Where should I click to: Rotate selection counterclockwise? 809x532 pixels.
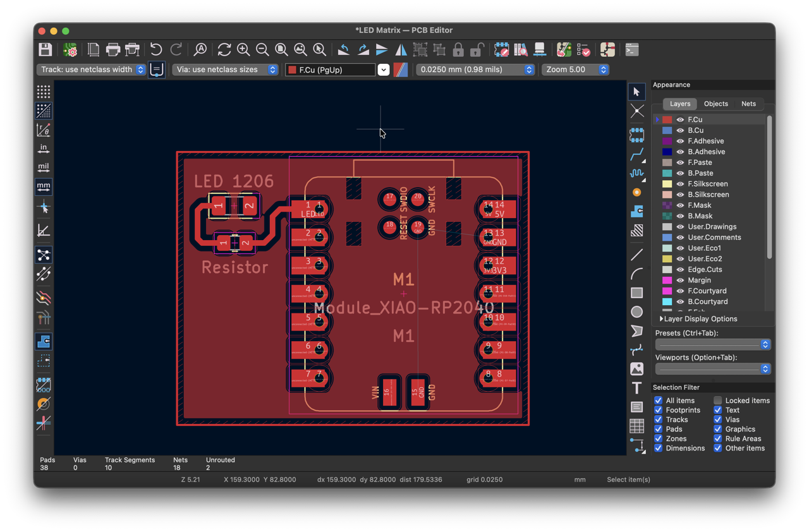click(343, 49)
